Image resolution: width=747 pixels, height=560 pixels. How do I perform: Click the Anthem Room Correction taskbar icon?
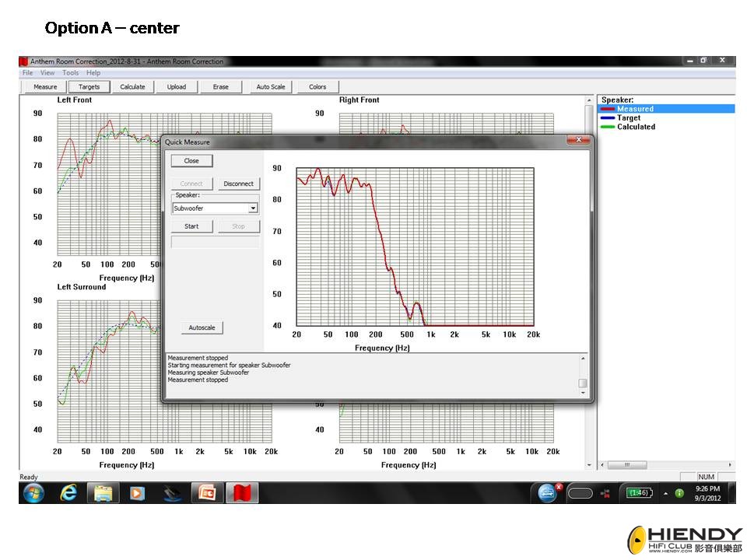[242, 493]
